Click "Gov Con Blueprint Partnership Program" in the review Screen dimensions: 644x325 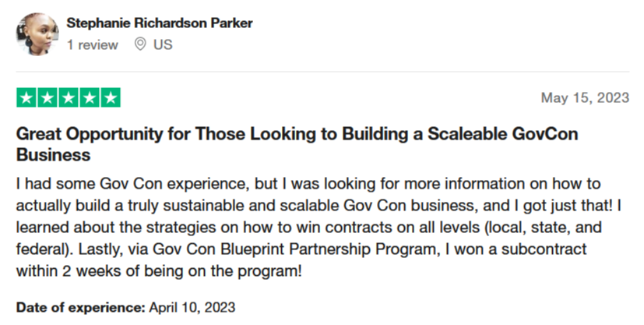point(297,249)
